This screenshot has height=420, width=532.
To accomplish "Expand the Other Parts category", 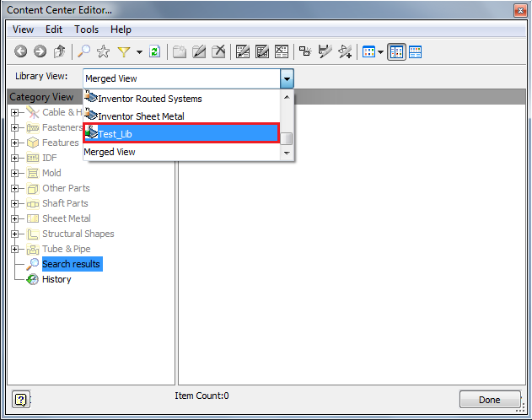I will pyautogui.click(x=14, y=188).
